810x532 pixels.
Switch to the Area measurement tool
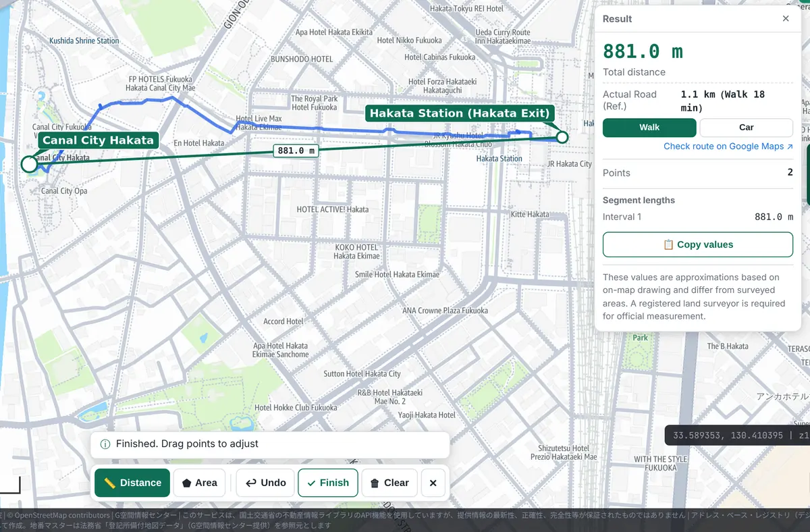point(199,483)
